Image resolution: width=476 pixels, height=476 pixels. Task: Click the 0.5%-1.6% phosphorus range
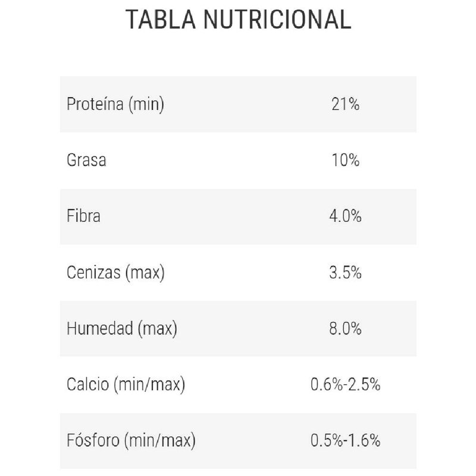pos(345,441)
